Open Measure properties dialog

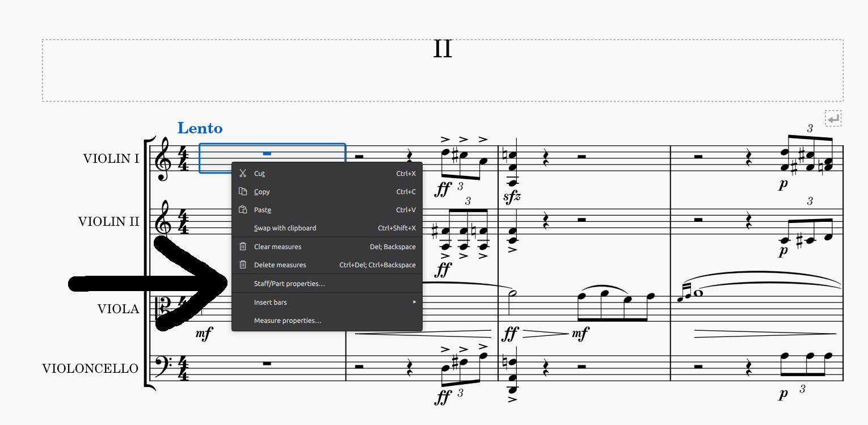[327, 321]
